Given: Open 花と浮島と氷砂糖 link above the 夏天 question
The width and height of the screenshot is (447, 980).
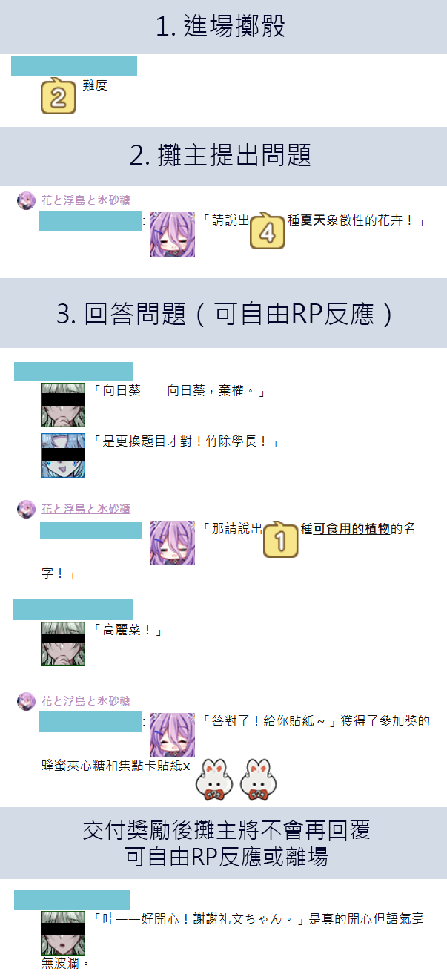Looking at the screenshot, I should [85, 200].
